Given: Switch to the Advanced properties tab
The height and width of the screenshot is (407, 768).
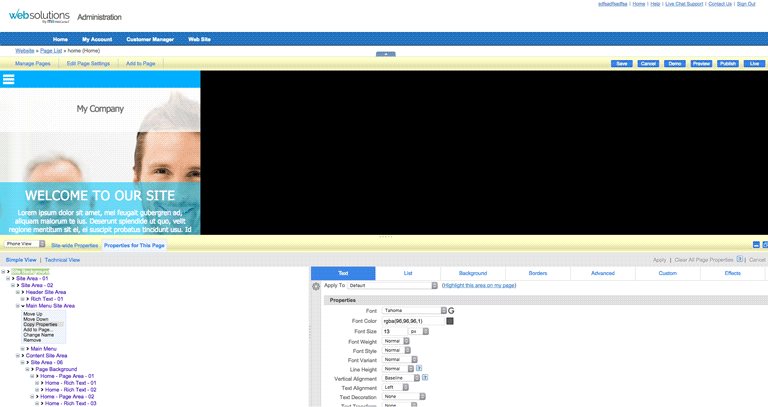Looking at the screenshot, I should point(602,273).
